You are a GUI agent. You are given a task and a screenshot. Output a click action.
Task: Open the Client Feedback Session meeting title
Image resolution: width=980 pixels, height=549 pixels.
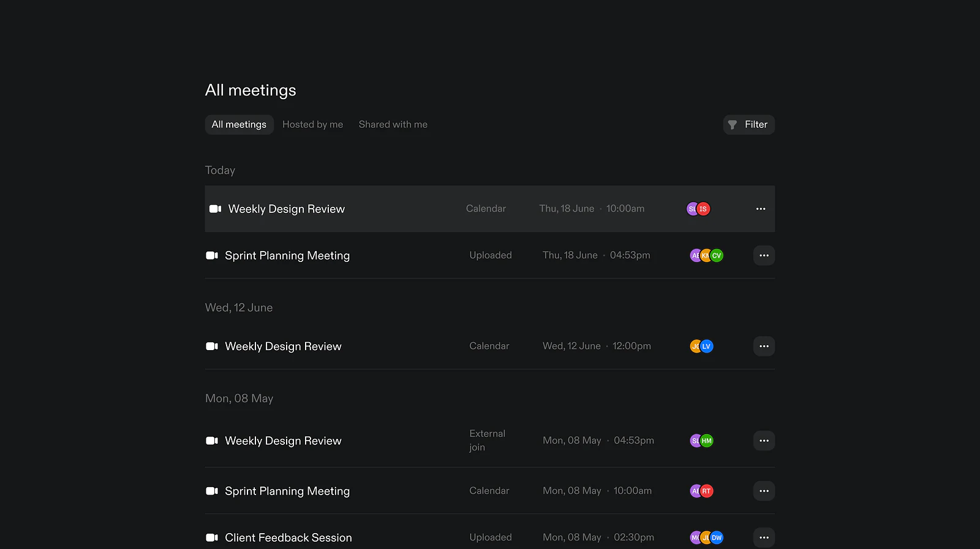pos(288,537)
